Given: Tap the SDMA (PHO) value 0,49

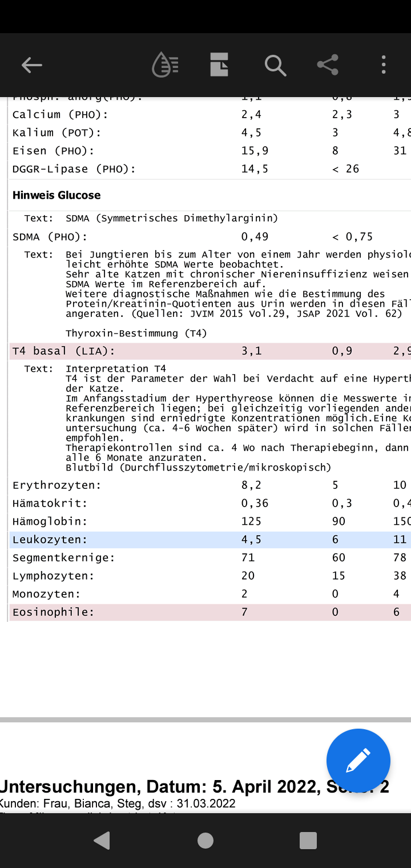Looking at the screenshot, I should (x=255, y=236).
